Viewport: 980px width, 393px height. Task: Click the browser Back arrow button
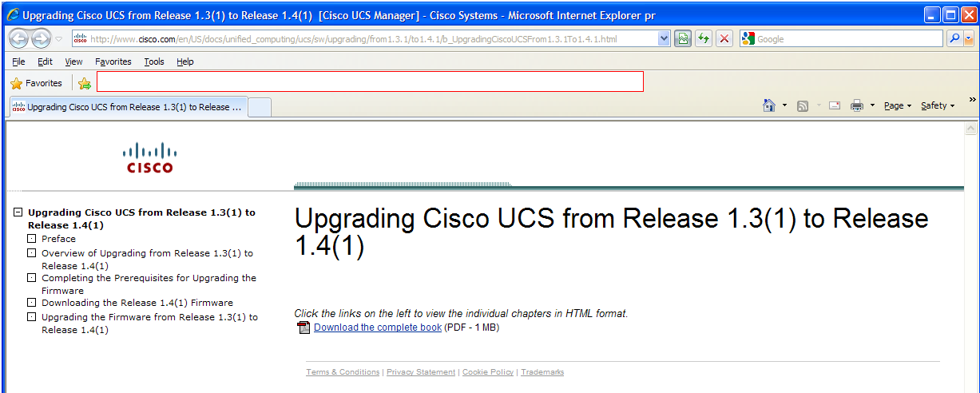point(18,38)
